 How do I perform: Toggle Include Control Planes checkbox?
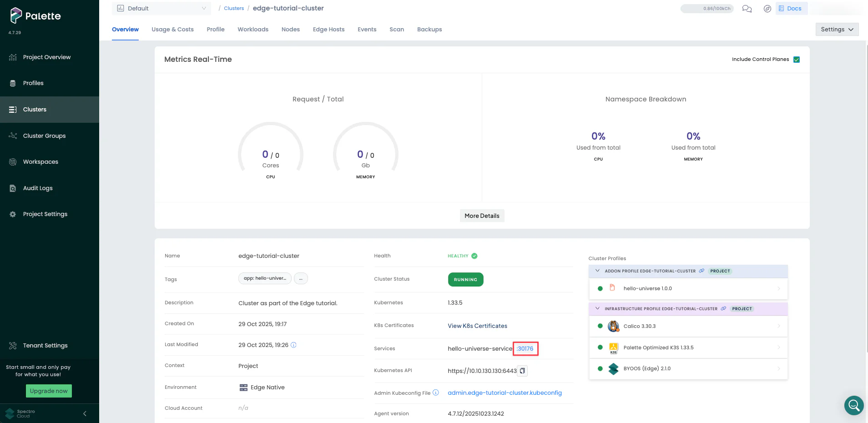point(797,60)
